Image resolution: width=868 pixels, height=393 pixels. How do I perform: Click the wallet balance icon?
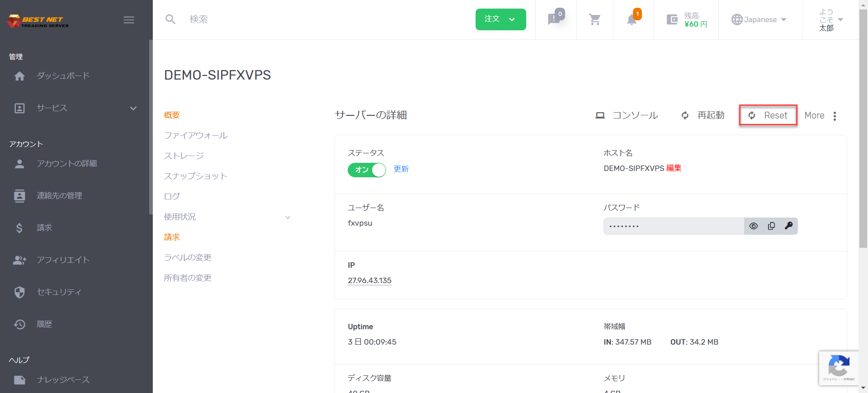coord(672,19)
